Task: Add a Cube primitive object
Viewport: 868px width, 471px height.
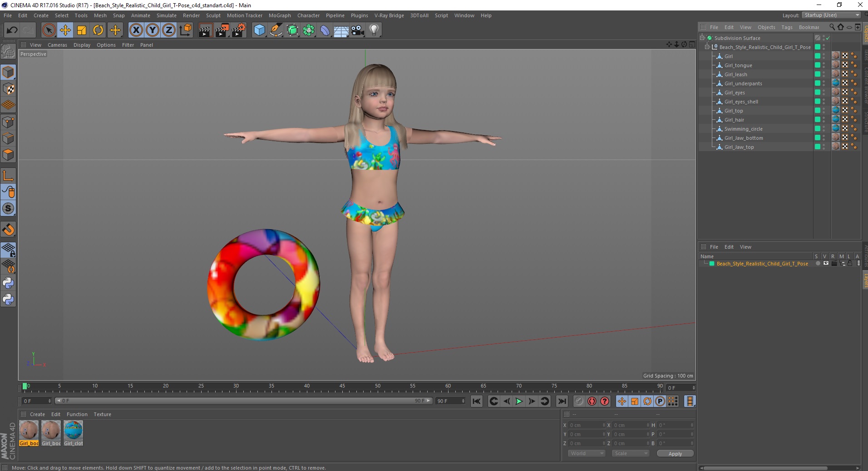Action: coord(259,30)
